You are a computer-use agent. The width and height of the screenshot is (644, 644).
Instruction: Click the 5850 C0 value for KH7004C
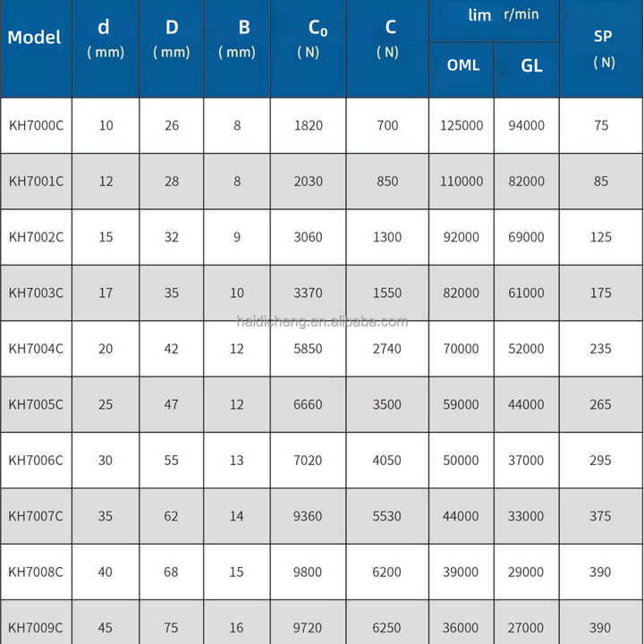309,349
